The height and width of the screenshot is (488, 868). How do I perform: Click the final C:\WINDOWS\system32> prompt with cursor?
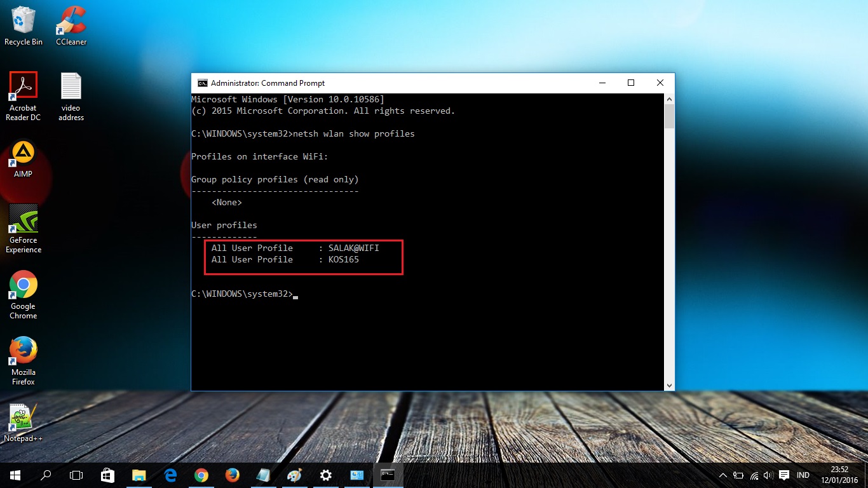point(245,294)
